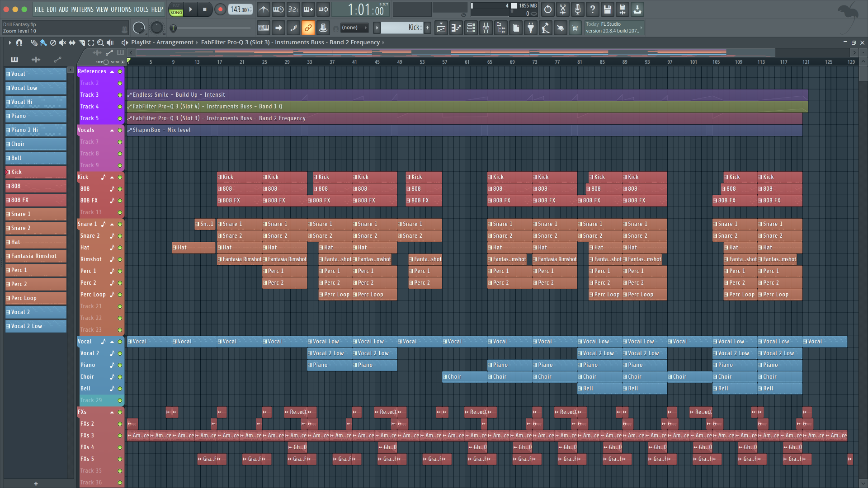
Task: Start playback with the play button
Action: 190,9
